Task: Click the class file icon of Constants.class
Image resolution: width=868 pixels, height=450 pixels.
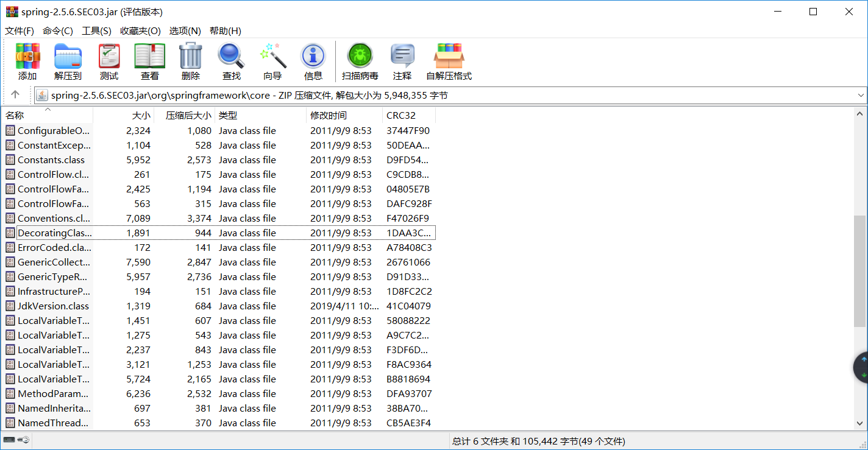Action: pyautogui.click(x=10, y=160)
